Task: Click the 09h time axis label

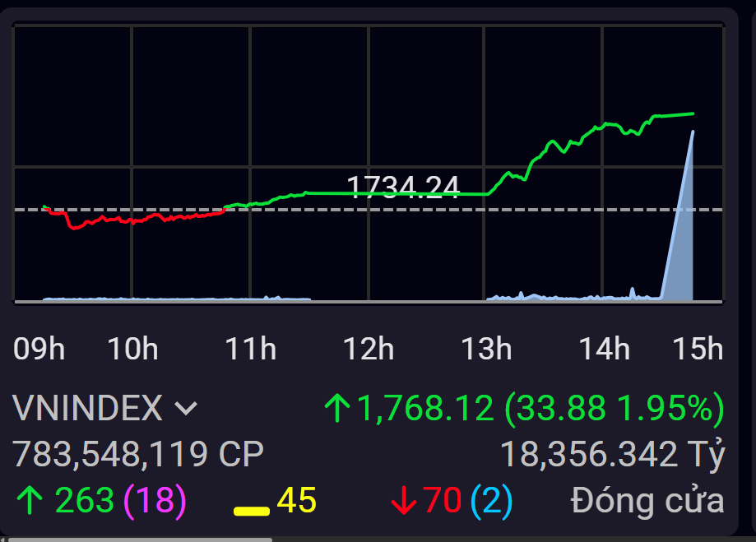Action: (x=39, y=349)
